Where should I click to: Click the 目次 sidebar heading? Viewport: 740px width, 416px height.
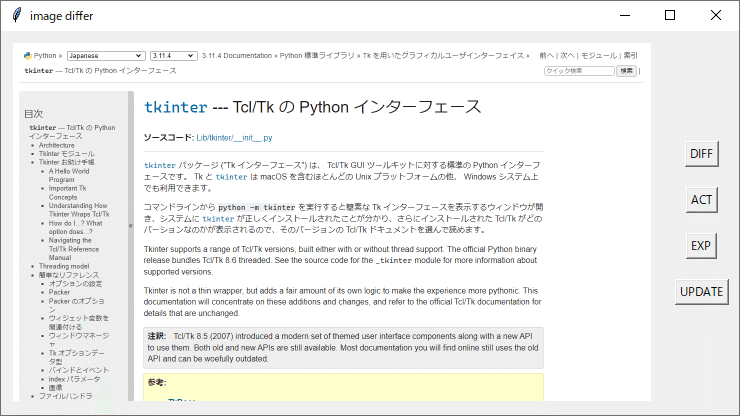click(x=33, y=114)
